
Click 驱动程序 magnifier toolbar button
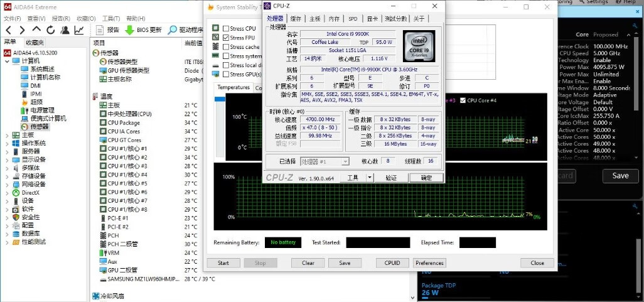coord(186,30)
